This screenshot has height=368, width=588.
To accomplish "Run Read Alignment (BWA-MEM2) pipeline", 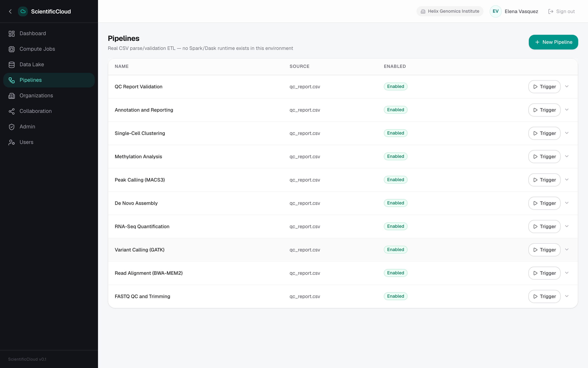I will click(544, 273).
